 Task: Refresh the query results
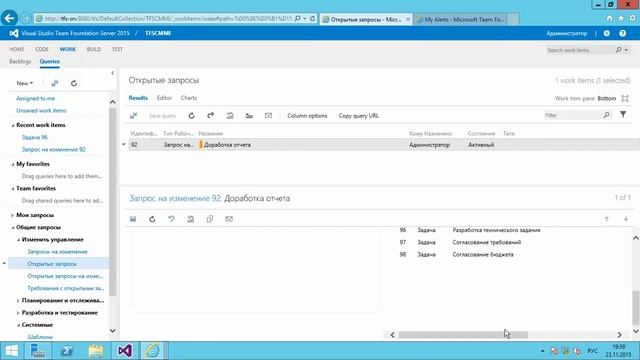[x=191, y=116]
